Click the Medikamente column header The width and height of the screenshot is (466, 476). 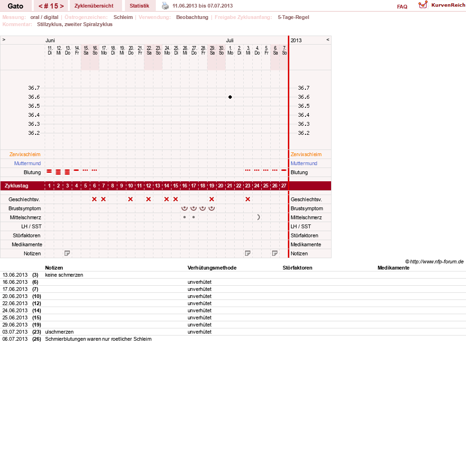(393, 268)
